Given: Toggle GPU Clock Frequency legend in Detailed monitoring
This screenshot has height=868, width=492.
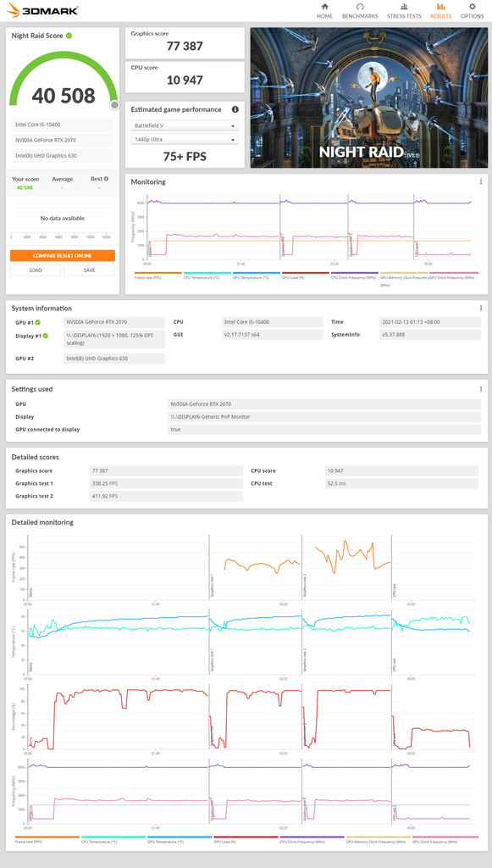Looking at the screenshot, I should pyautogui.click(x=445, y=839).
